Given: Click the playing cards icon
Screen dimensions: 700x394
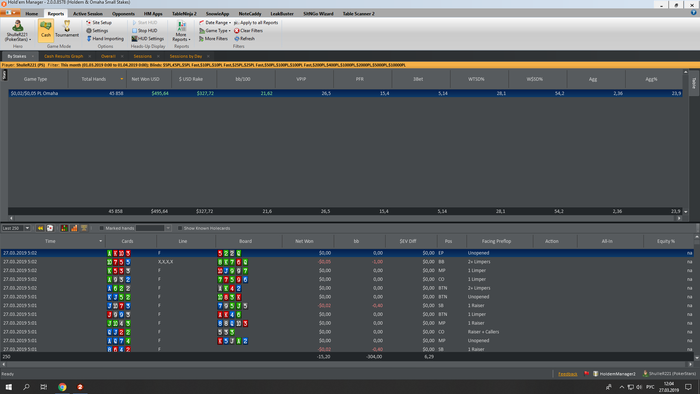Looking at the screenshot, I should (x=50, y=228).
